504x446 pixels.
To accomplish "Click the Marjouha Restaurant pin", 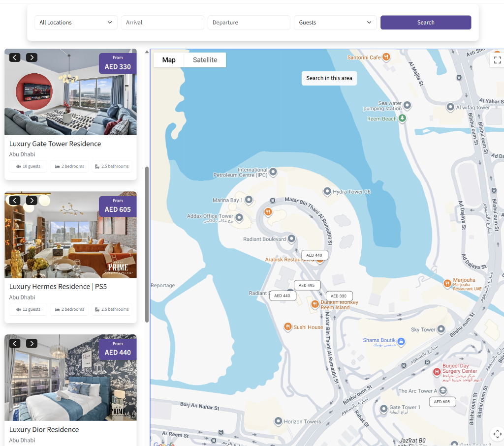I will (x=447, y=283).
